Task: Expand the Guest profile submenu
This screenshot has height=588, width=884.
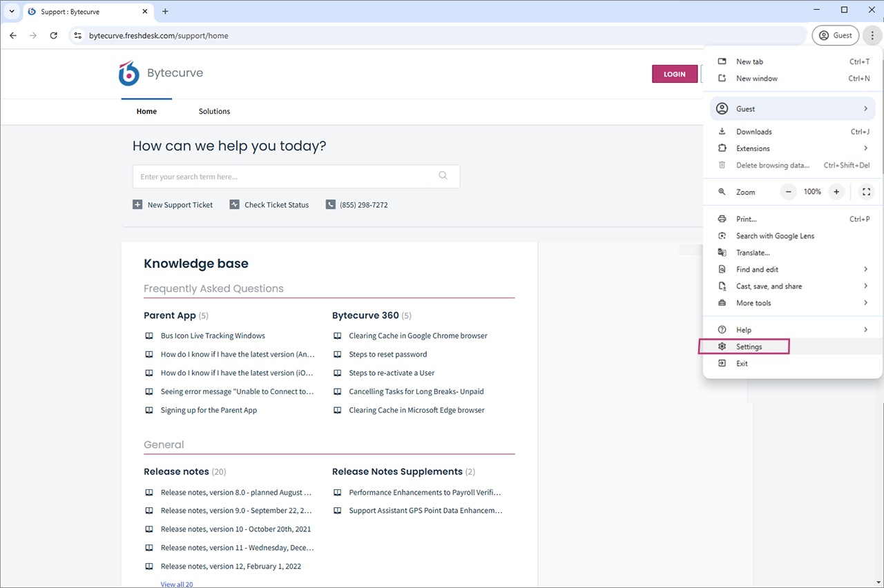Action: tap(793, 108)
